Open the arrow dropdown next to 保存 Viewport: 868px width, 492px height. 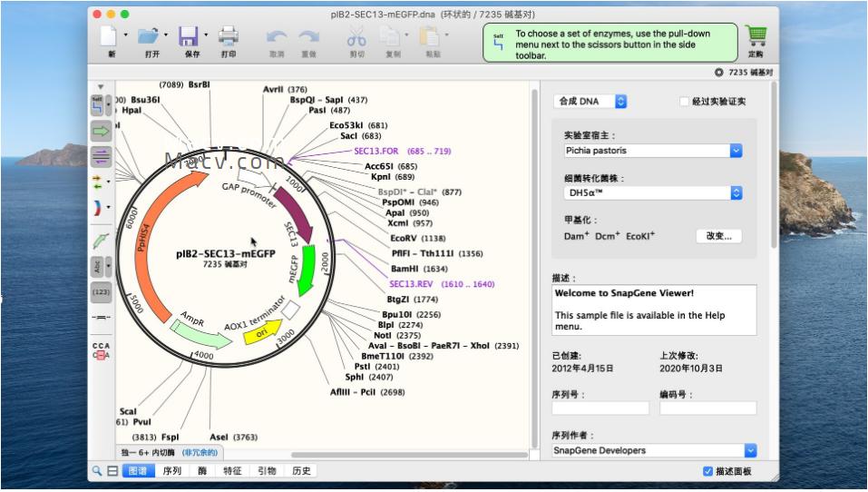coord(206,34)
